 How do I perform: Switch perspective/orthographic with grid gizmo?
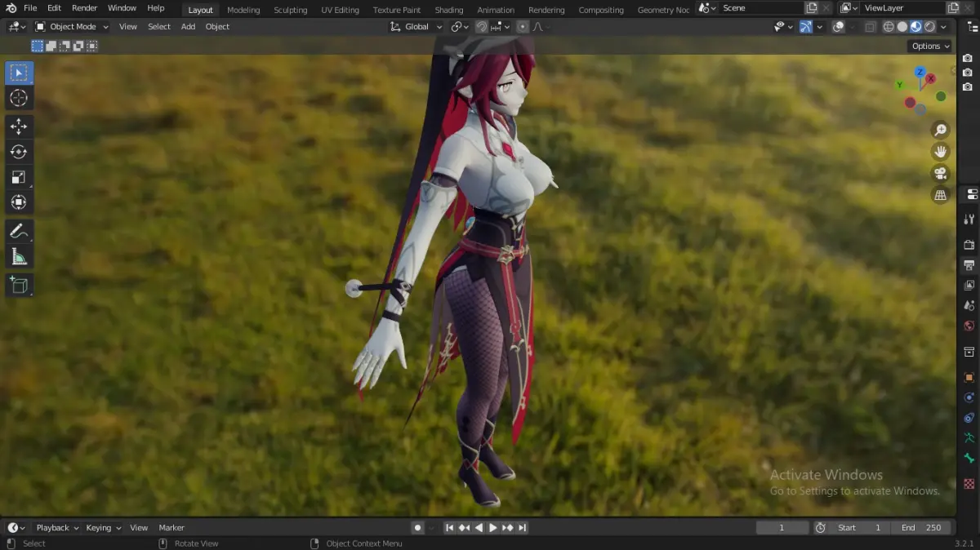(941, 195)
